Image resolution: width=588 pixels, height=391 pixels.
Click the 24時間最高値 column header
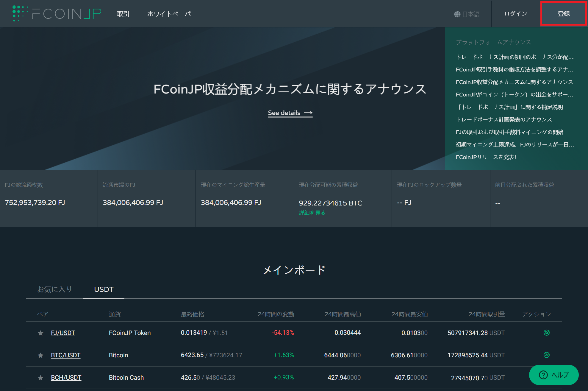click(x=343, y=314)
